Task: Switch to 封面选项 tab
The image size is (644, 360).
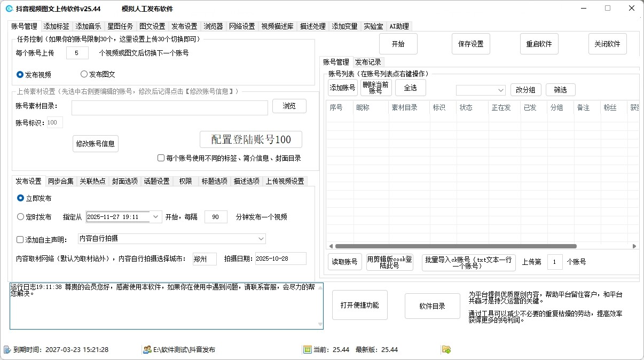Action: [124, 181]
